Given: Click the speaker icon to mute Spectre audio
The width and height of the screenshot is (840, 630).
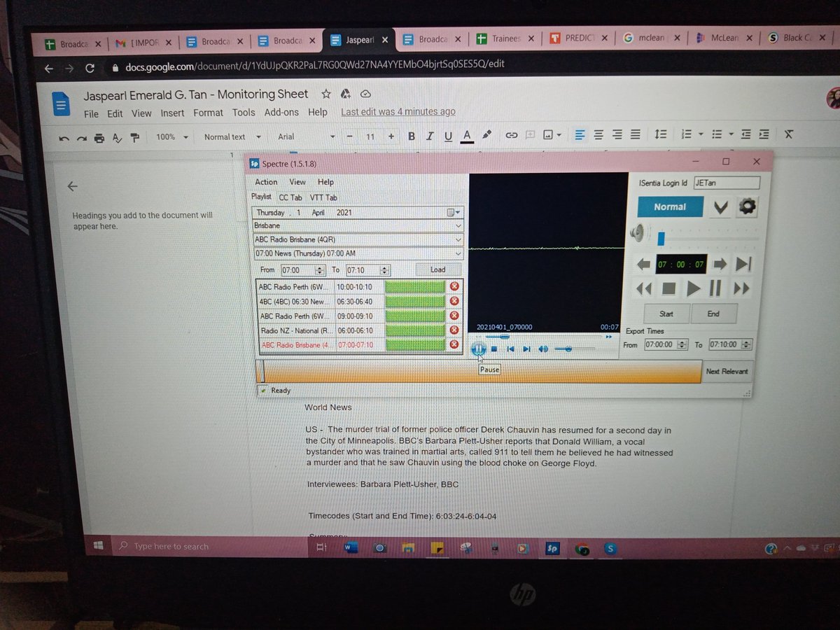Looking at the screenshot, I should coord(638,232).
